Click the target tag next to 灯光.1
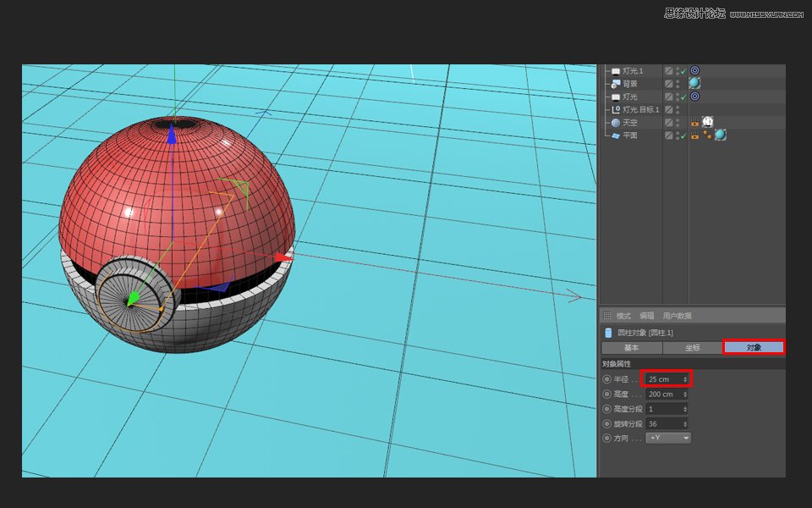 coord(694,70)
